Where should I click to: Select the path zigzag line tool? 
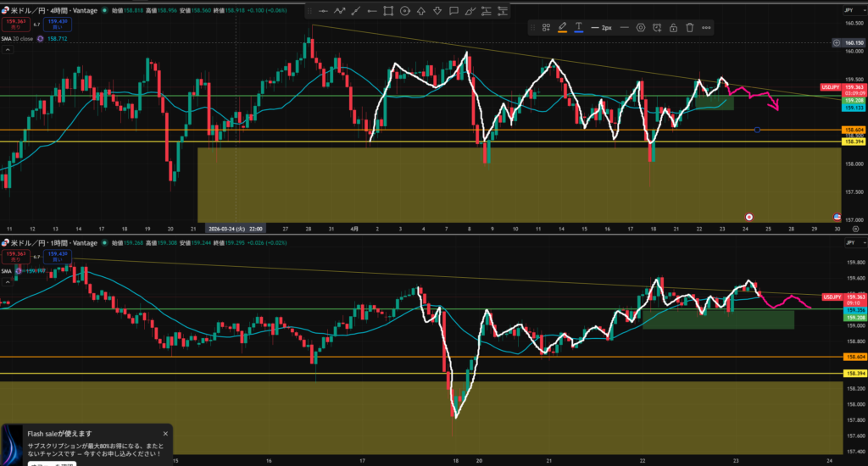pos(340,11)
